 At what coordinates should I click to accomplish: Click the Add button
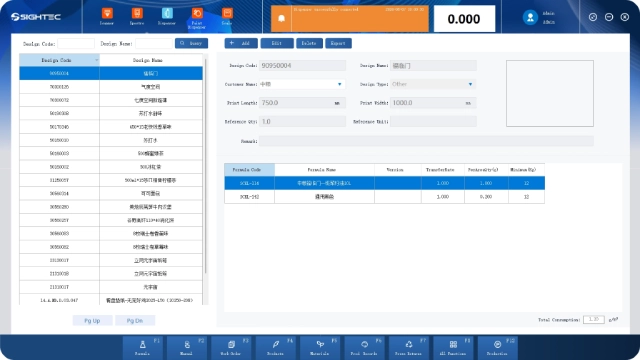pos(241,43)
